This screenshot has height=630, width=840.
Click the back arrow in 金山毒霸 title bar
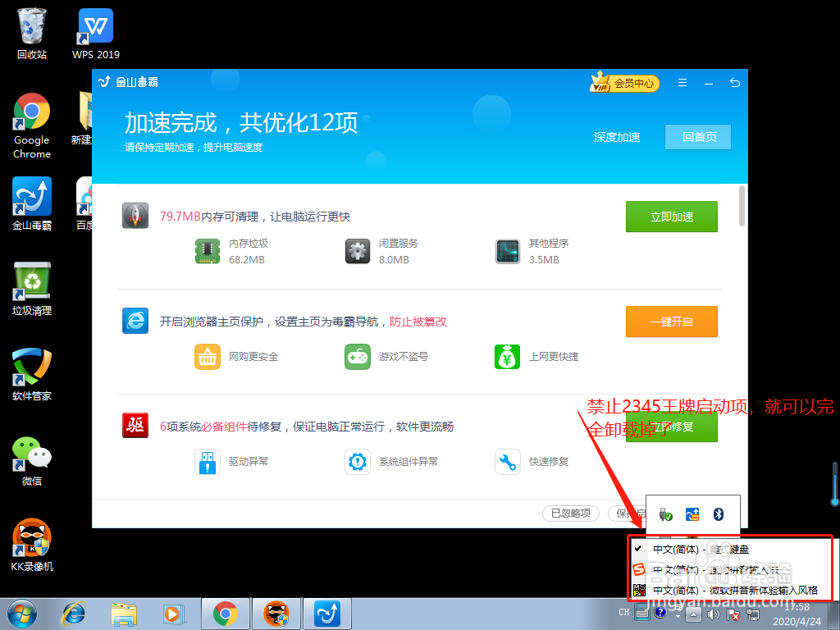tap(735, 83)
